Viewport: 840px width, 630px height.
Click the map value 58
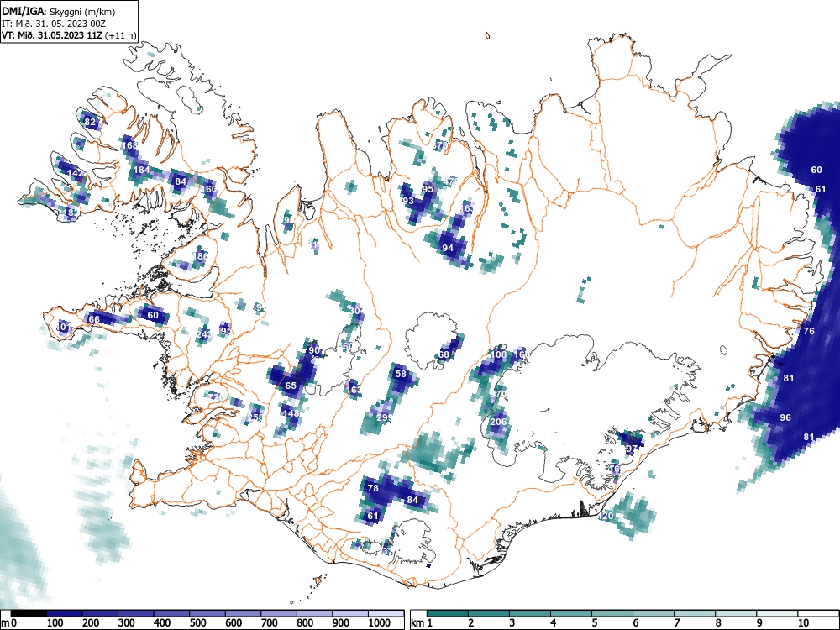click(401, 375)
